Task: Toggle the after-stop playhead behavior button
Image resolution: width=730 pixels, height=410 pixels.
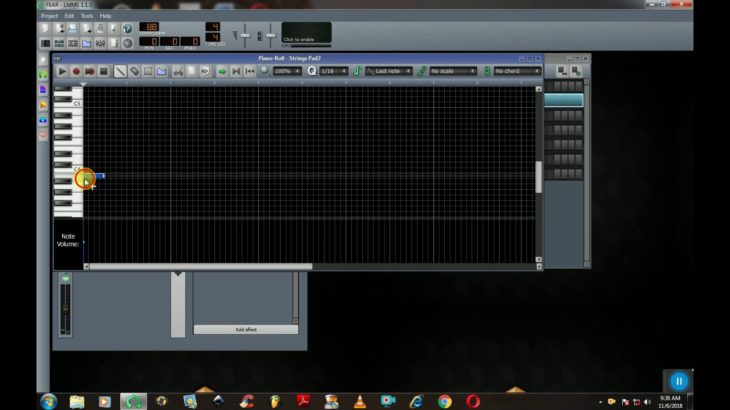Action: point(250,71)
